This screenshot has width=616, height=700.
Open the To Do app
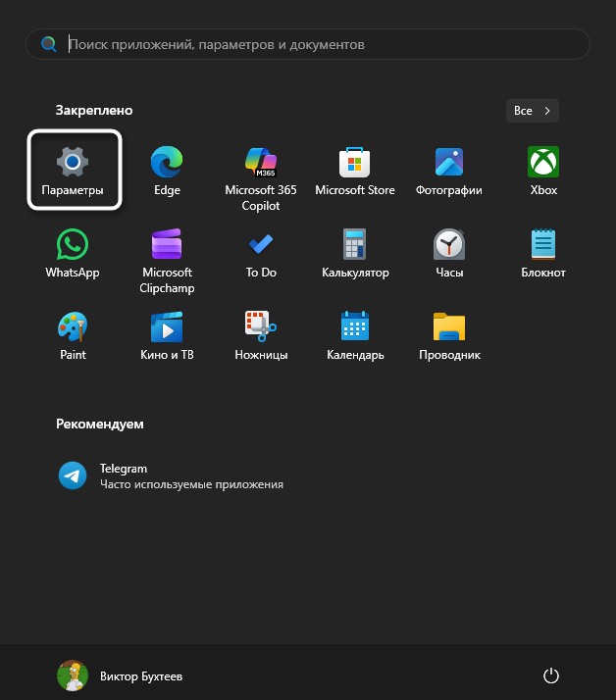point(261,253)
